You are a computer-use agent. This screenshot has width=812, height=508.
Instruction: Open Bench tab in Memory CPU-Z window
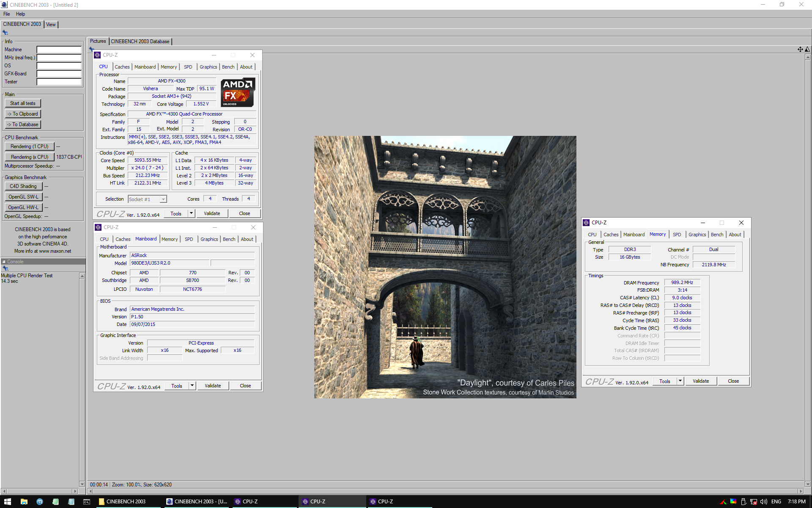[717, 235]
